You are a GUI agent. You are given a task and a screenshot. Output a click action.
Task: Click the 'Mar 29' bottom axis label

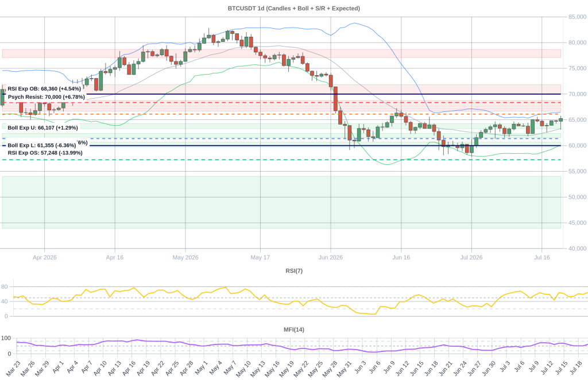pos(42,369)
